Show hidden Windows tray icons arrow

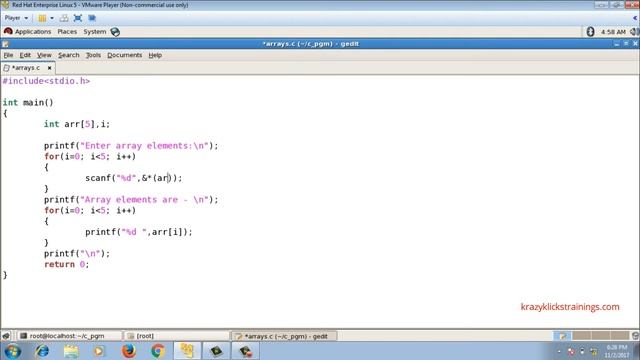click(x=559, y=351)
